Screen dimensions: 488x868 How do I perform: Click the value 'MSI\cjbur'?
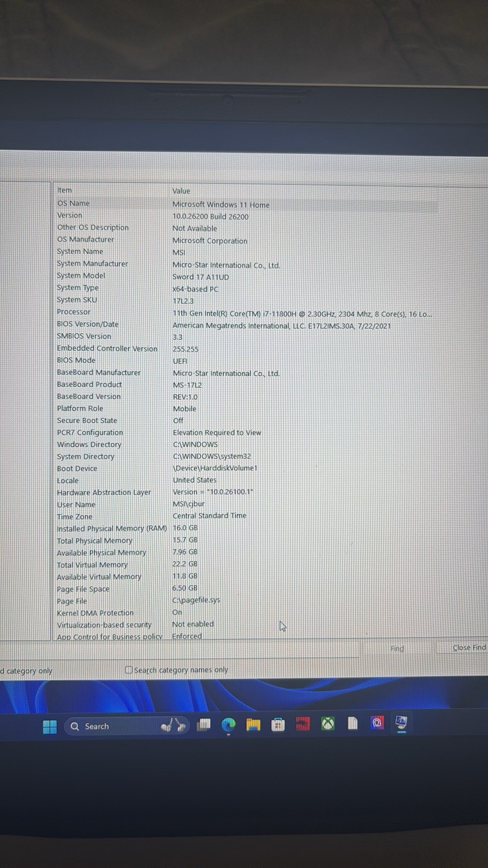(x=188, y=503)
